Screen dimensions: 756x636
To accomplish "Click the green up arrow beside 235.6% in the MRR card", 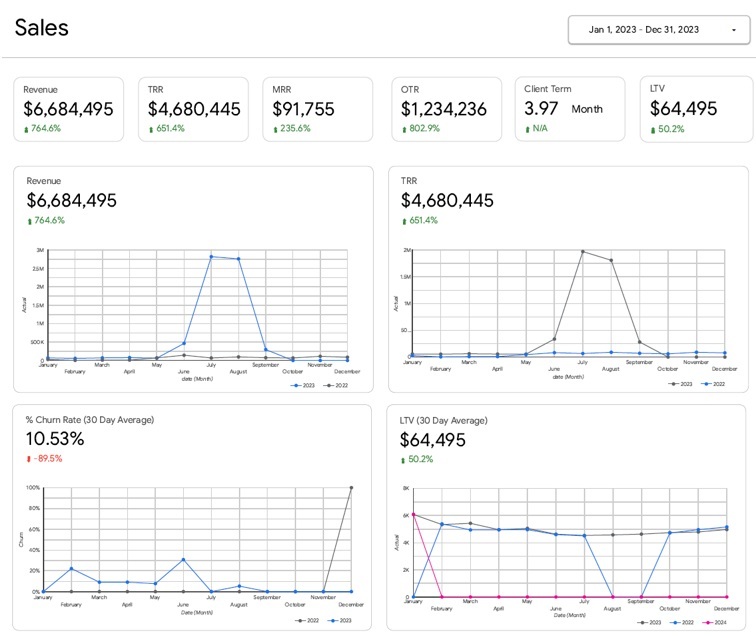I will pyautogui.click(x=275, y=129).
